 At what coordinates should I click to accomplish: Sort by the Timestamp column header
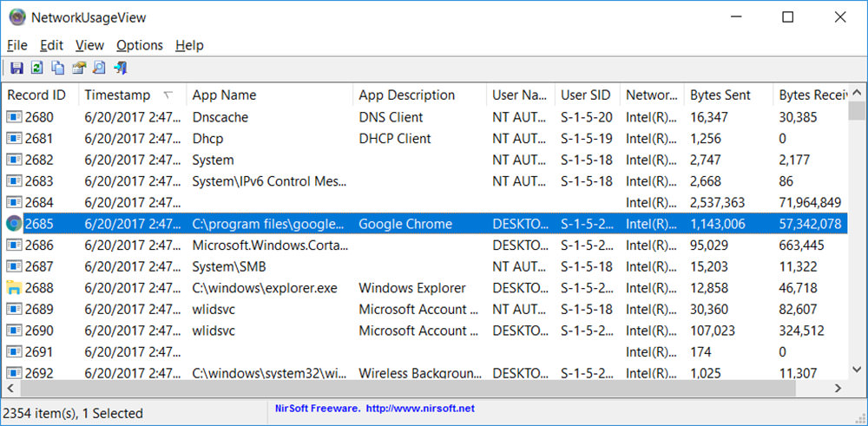click(117, 95)
